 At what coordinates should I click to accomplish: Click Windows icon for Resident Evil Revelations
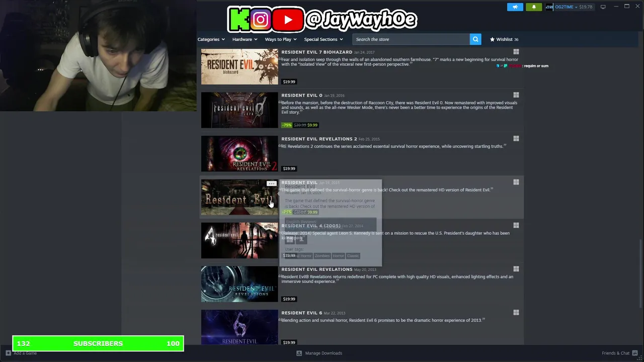(516, 269)
